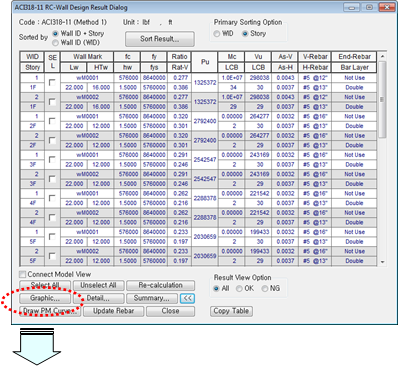The image size is (399, 367).
Task: Show All results in Result View Option
Action: pyautogui.click(x=217, y=289)
